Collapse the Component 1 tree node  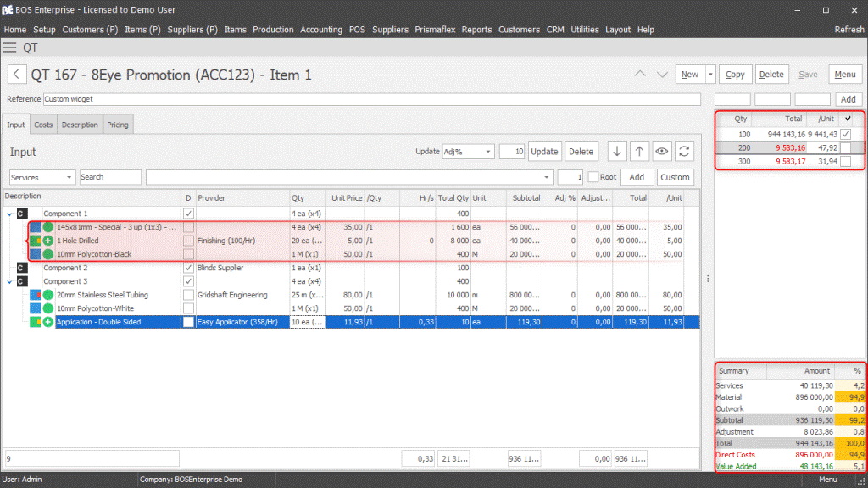tap(9, 214)
